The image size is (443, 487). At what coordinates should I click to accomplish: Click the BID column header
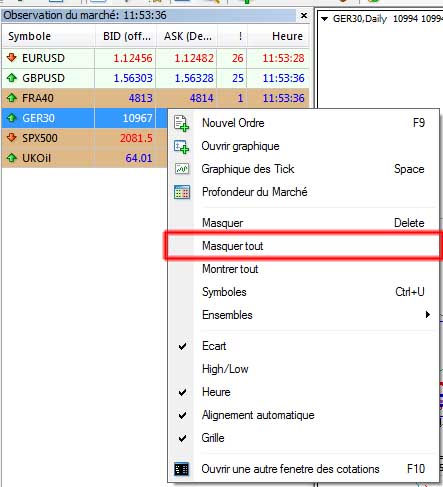point(126,36)
